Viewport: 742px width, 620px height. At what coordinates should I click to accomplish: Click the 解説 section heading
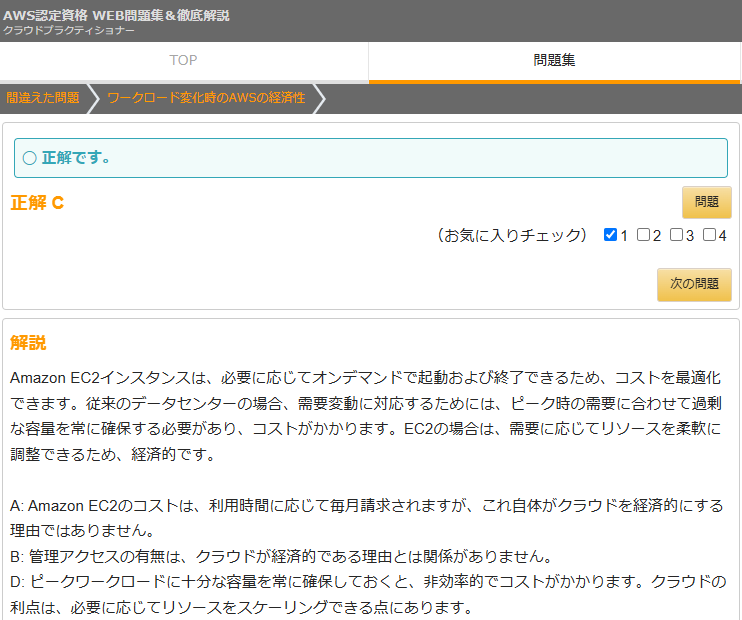(x=28, y=343)
